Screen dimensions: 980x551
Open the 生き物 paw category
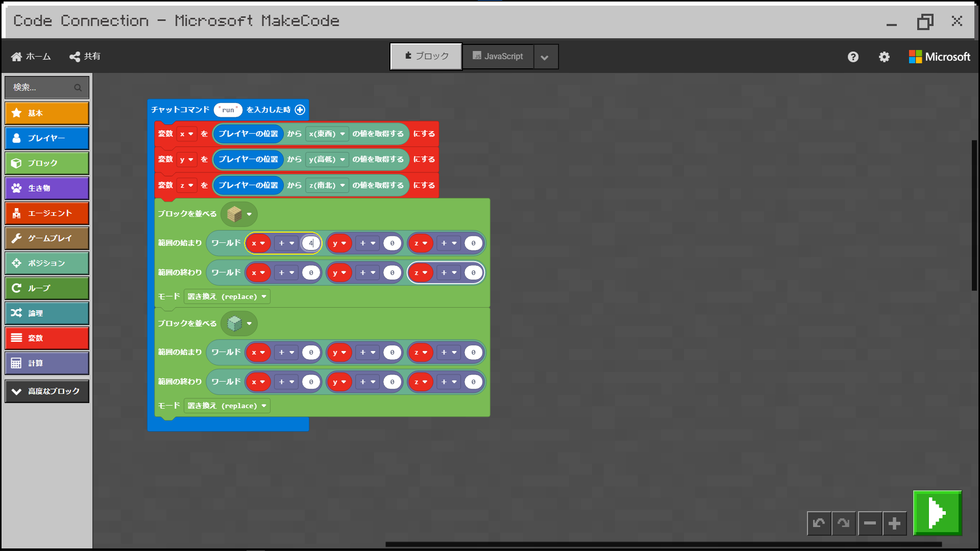47,188
